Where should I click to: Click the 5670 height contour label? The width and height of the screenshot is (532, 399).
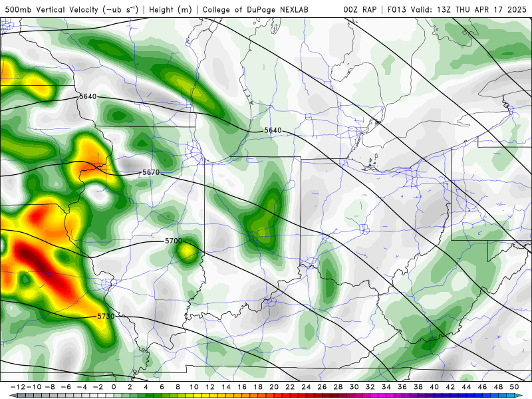pyautogui.click(x=151, y=172)
